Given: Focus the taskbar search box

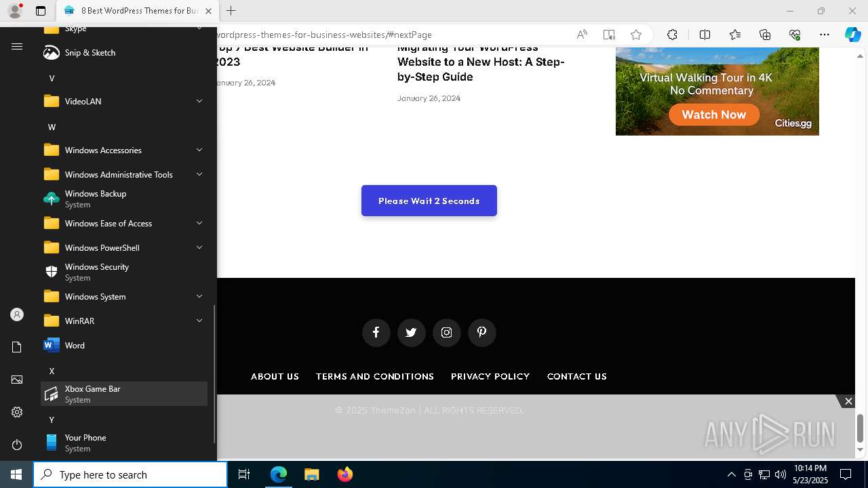Looking at the screenshot, I should coord(130,474).
